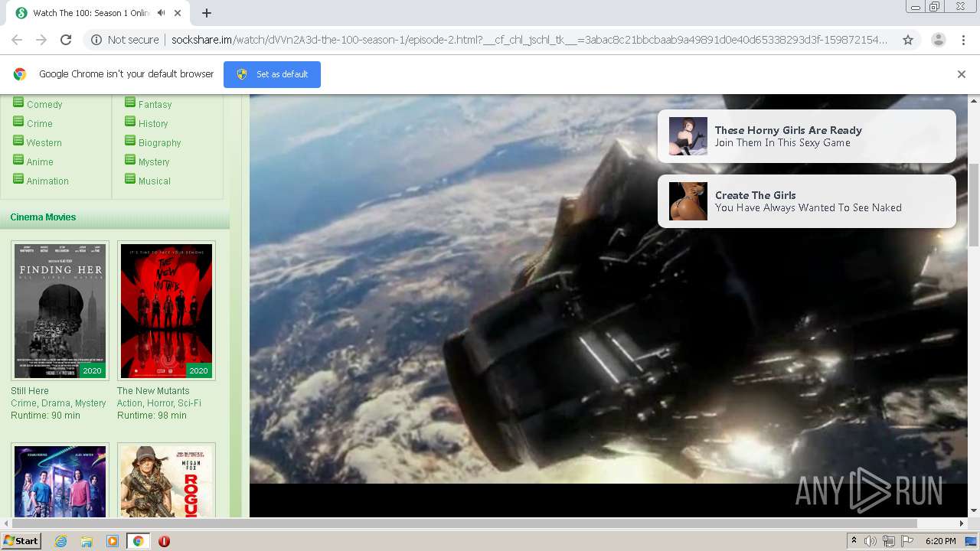Open the system tray volume icon

871,541
